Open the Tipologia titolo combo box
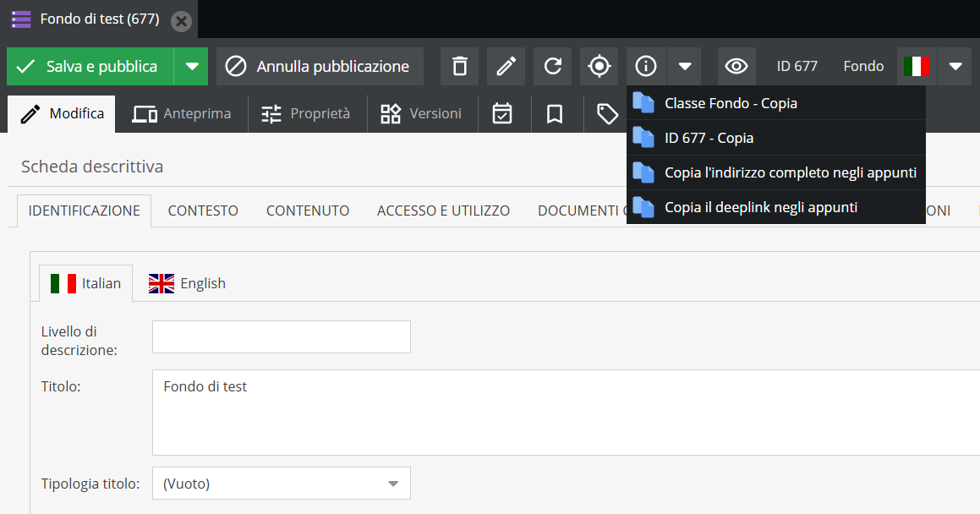 point(281,484)
